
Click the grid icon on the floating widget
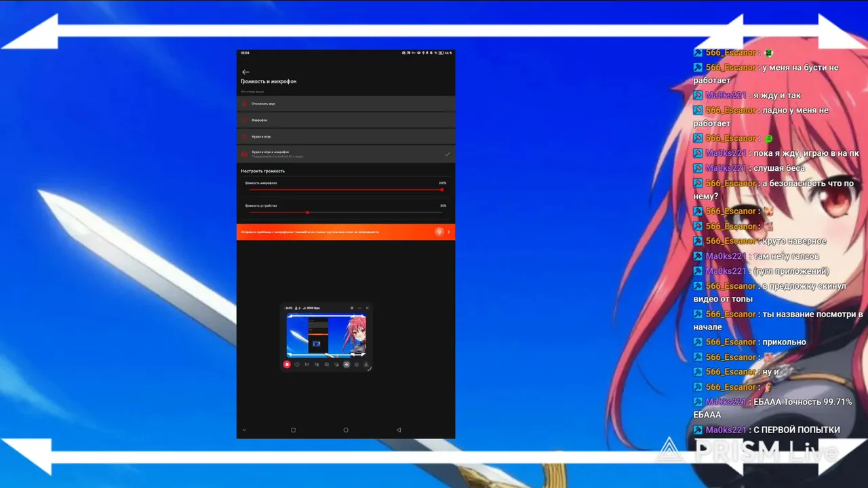[x=352, y=308]
